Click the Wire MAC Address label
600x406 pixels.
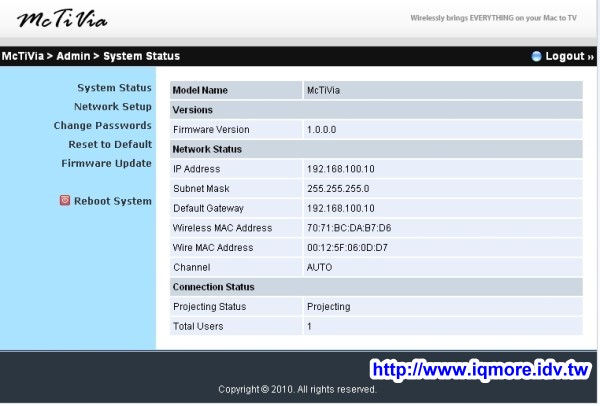(213, 248)
